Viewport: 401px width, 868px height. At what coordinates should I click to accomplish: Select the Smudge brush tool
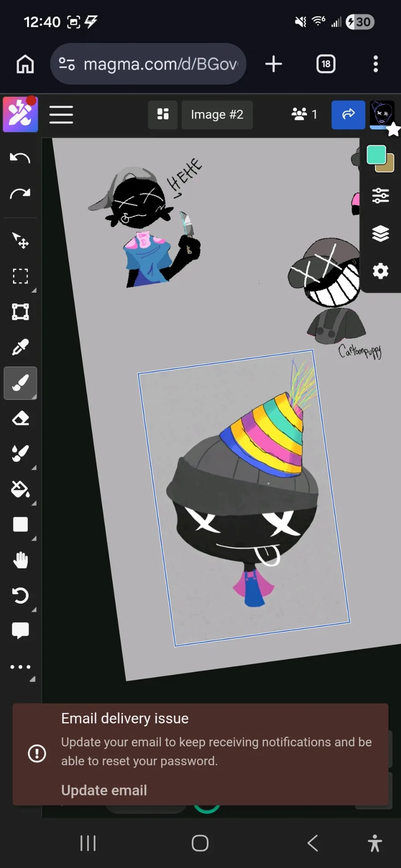point(20,453)
